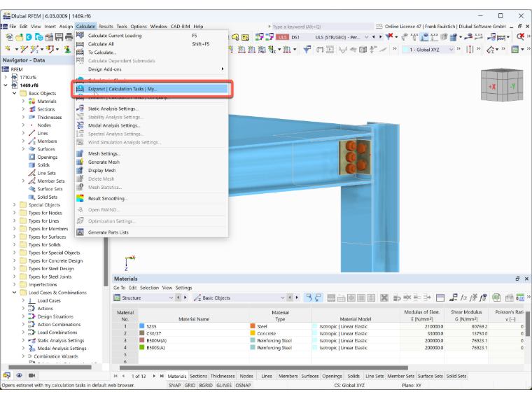Click the filter with red X icon
This screenshot has width=532, height=399.
pos(389,37)
